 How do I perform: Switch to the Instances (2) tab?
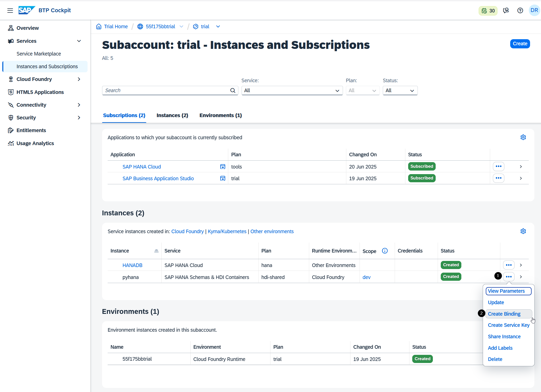[172, 115]
